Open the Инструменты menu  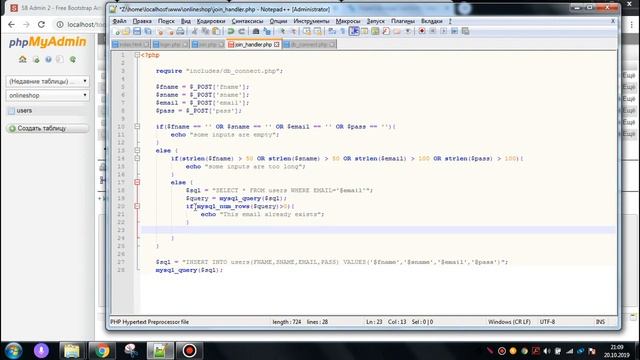coord(311,21)
